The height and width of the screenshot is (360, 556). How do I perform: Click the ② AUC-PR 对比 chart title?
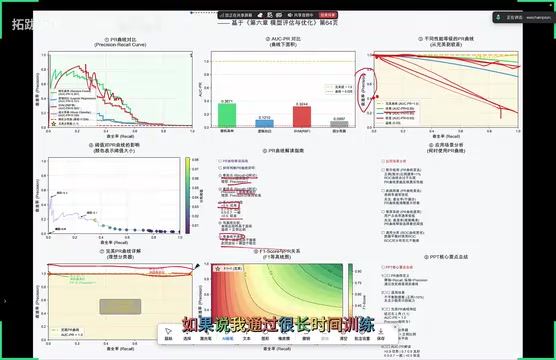coord(283,39)
